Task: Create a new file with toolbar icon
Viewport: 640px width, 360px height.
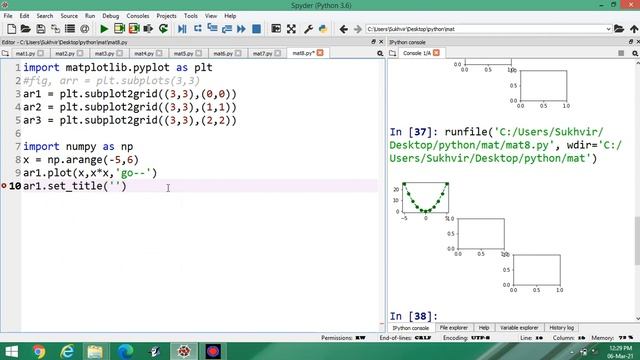Action: click(11, 29)
